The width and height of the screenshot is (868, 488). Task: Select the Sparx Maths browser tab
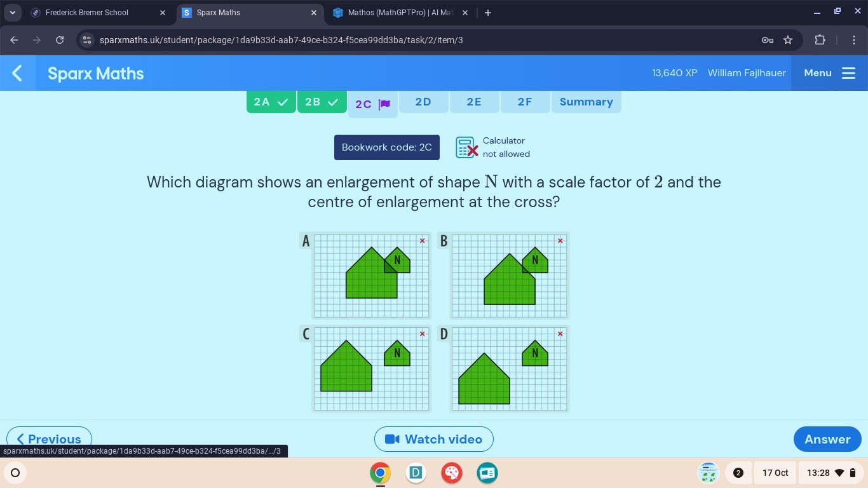250,13
